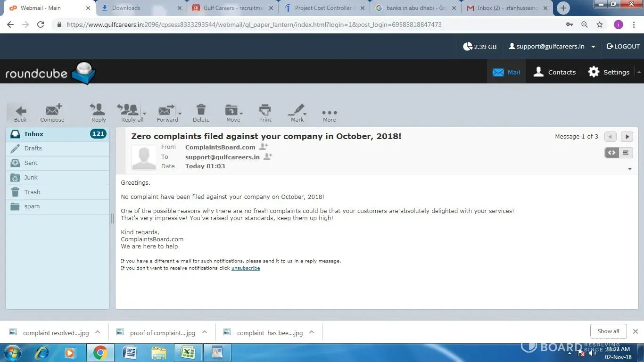The image size is (644, 362).
Task: Open the Chrome profile avatar
Action: click(x=619, y=25)
